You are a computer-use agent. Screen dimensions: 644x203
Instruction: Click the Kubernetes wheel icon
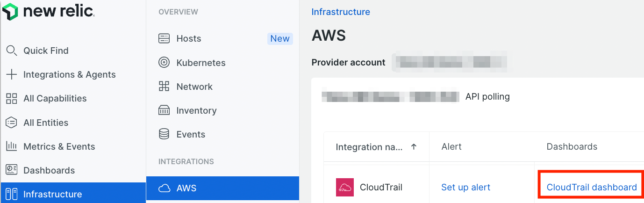click(x=164, y=63)
